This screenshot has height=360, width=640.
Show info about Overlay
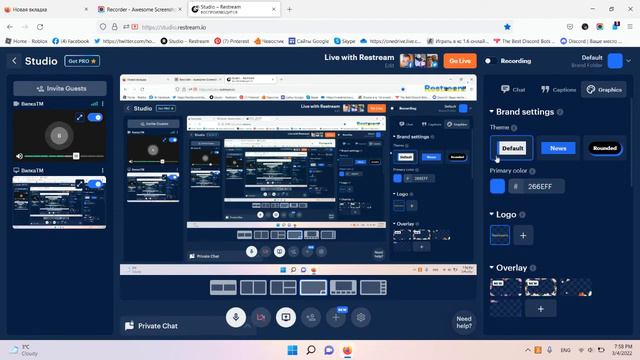(x=533, y=268)
